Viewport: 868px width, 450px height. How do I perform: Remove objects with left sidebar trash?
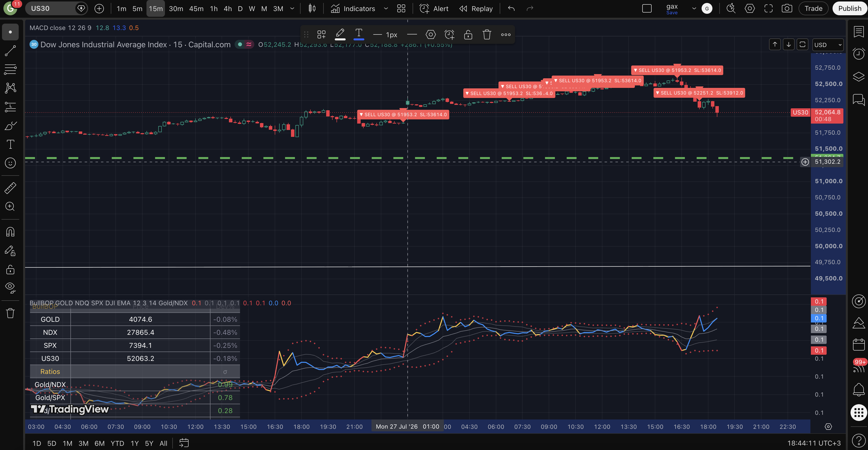[x=10, y=313]
